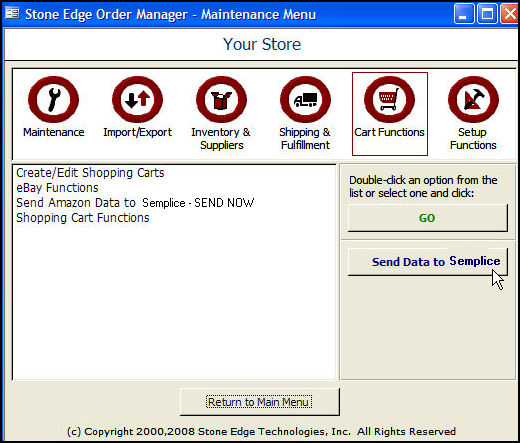The width and height of the screenshot is (520, 443).
Task: Close the Stone Edge Order Manager window
Action: [x=510, y=14]
